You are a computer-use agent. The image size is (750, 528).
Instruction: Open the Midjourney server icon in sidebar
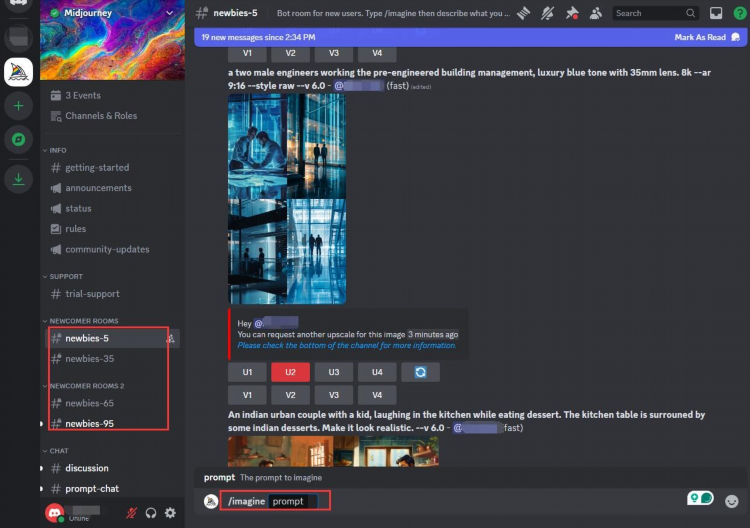point(19,72)
